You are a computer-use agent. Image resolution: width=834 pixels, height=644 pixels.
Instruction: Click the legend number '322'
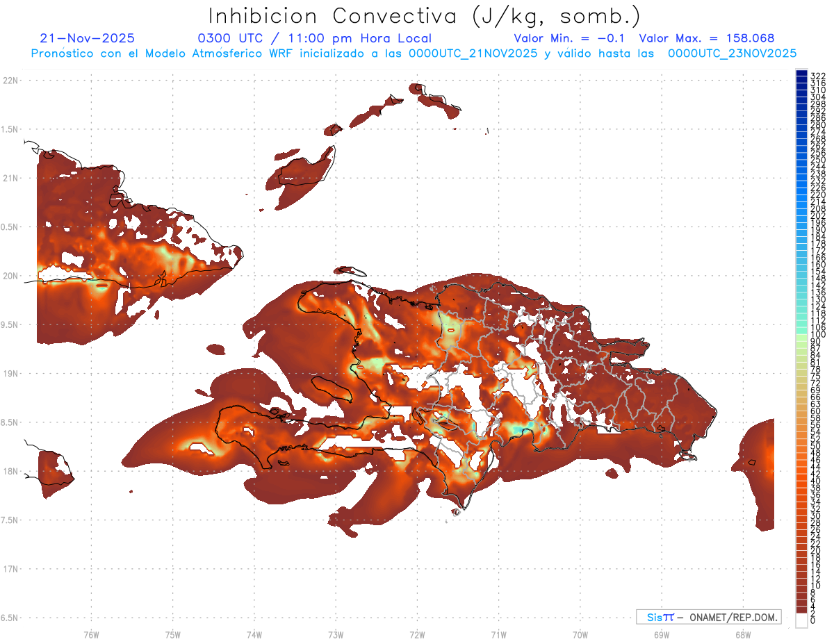point(818,75)
